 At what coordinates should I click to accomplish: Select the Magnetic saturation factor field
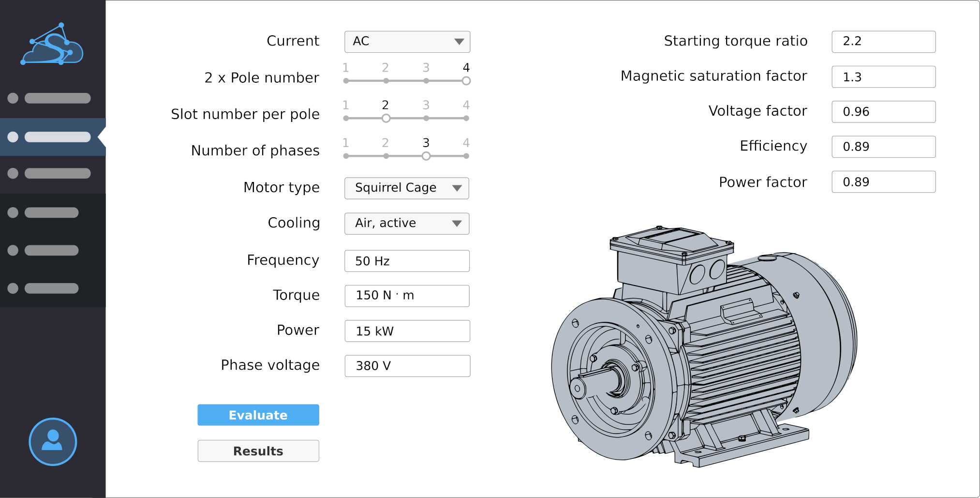883,77
